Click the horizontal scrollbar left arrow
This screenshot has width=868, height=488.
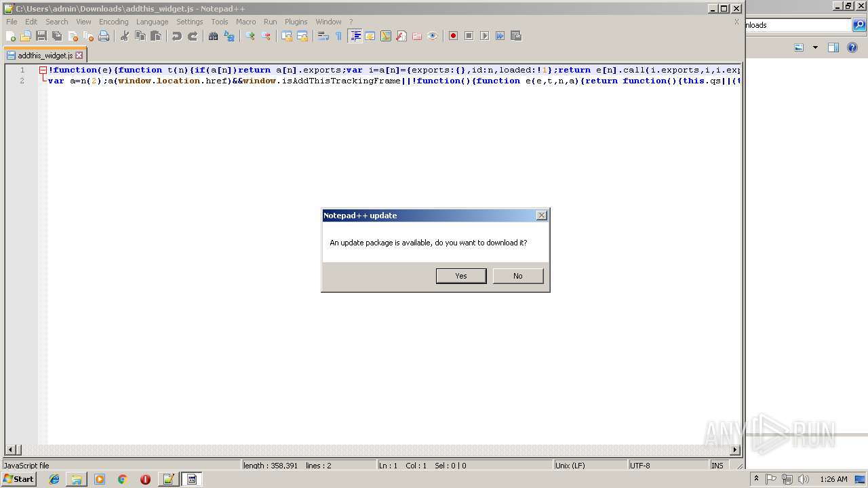point(10,449)
